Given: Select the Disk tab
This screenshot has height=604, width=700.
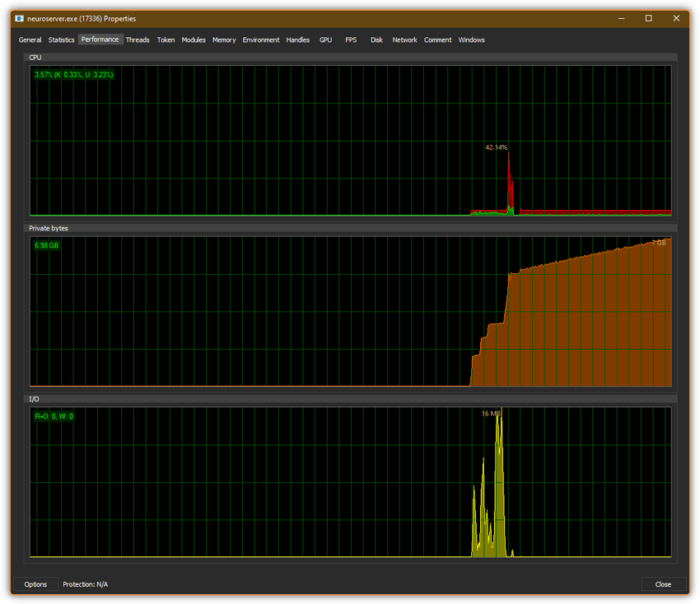Looking at the screenshot, I should tap(376, 39).
